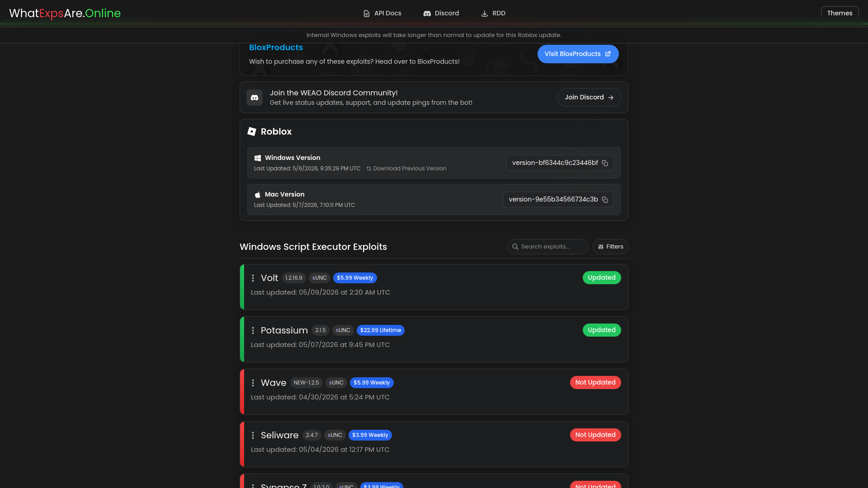Open the Filters panel

610,247
